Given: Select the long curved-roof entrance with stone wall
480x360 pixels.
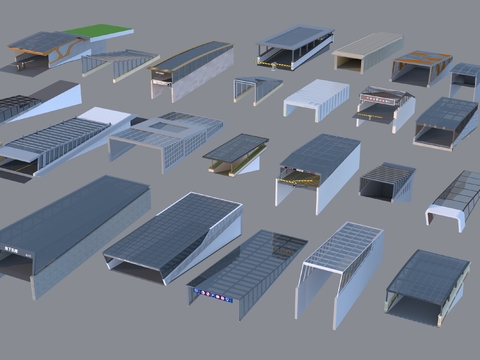Looking at the screenshot, I should tap(190, 71).
